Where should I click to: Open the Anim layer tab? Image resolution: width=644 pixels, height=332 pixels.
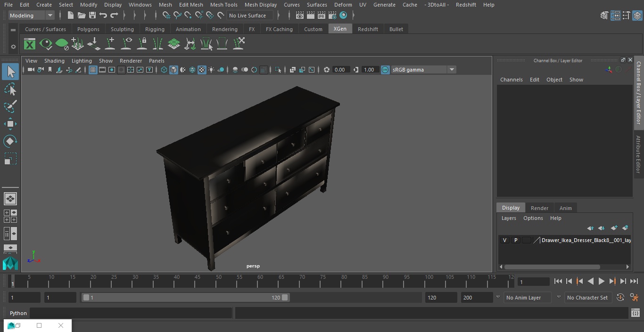click(565, 208)
